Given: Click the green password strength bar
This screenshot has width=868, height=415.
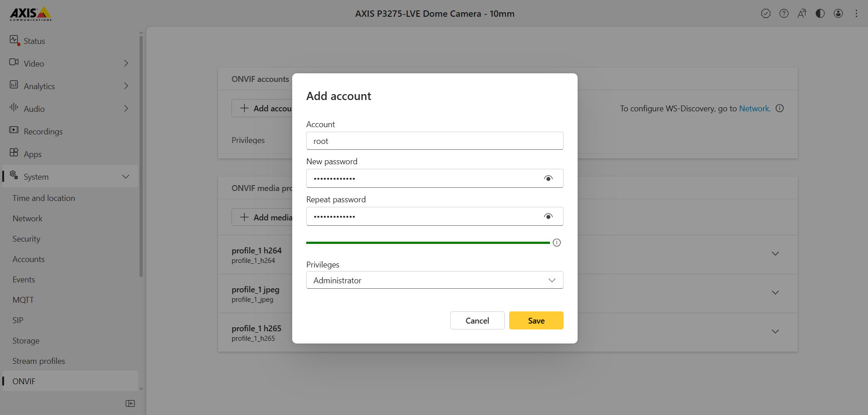Looking at the screenshot, I should point(428,243).
